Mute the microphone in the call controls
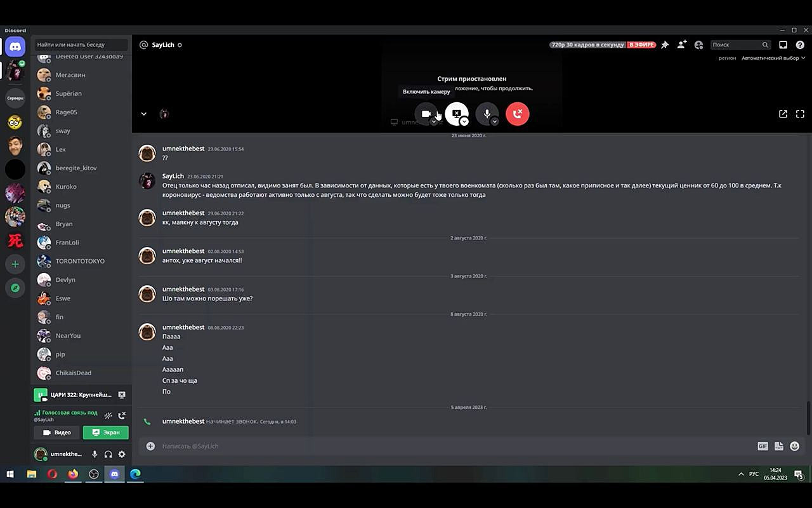The width and height of the screenshot is (812, 508). point(487,114)
